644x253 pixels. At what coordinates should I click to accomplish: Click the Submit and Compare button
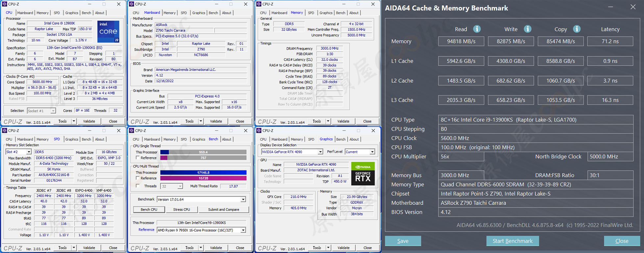224,210
